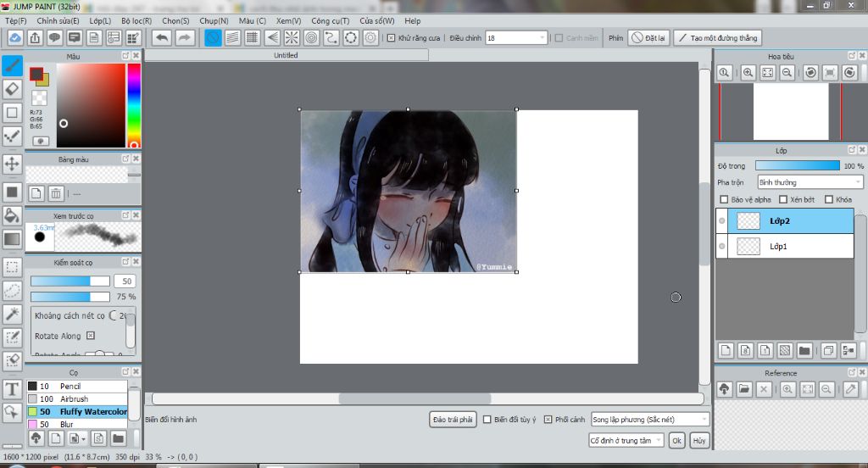868x468 pixels.
Task: Toggle Biến đổi tùy ý checkbox
Action: click(x=487, y=420)
